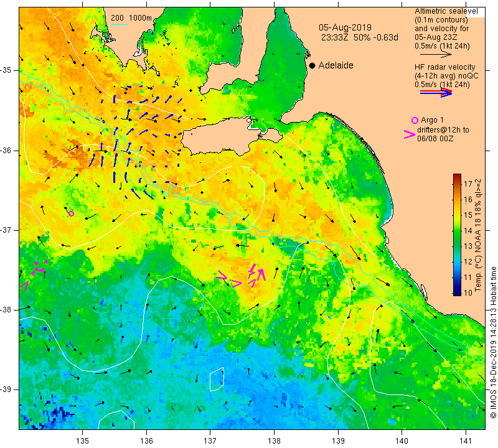
Task: Click the colorbar tick label 10
Action: [x=468, y=292]
